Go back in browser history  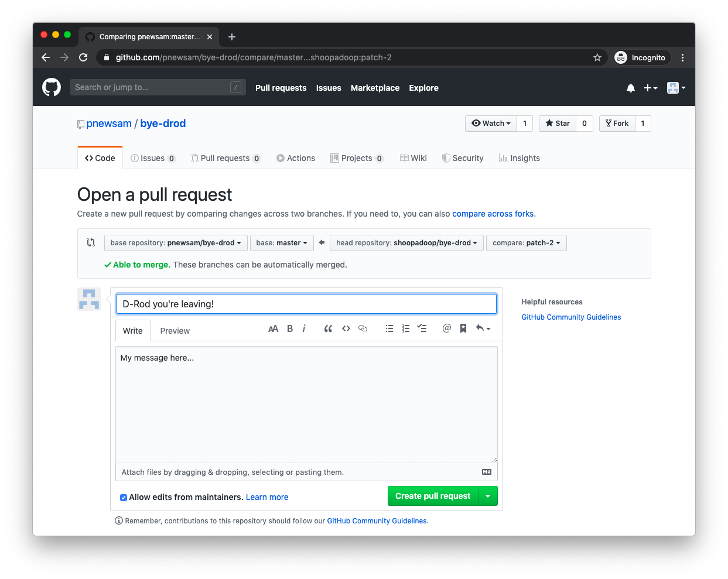pyautogui.click(x=46, y=57)
